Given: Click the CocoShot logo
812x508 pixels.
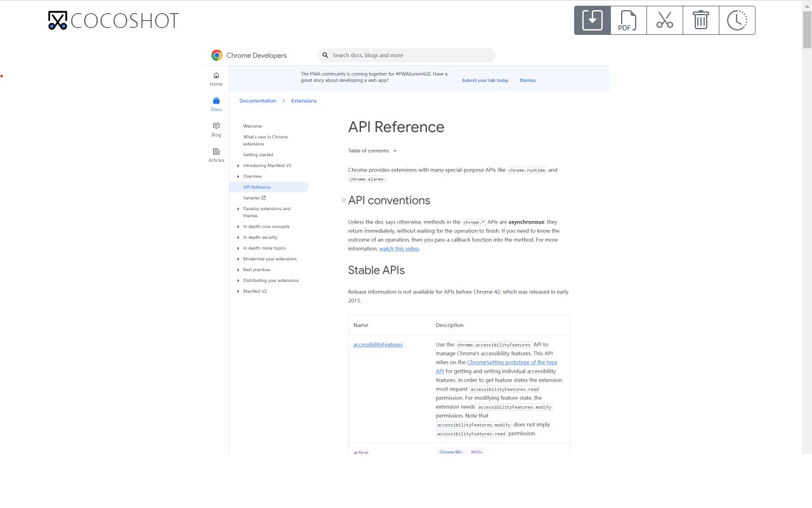Looking at the screenshot, I should pos(114,20).
